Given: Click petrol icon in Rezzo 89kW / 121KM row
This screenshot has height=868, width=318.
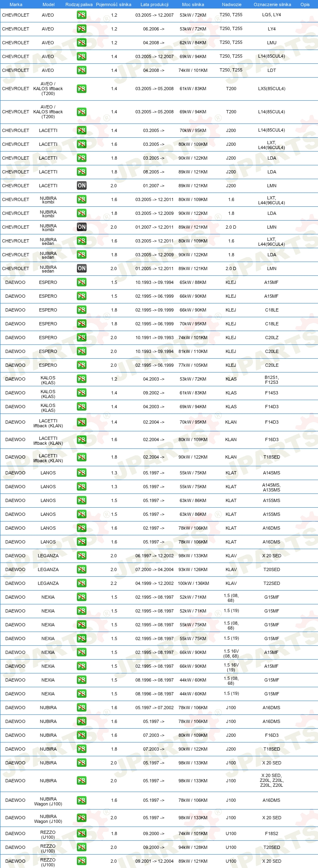Looking at the screenshot, I should point(82,861).
